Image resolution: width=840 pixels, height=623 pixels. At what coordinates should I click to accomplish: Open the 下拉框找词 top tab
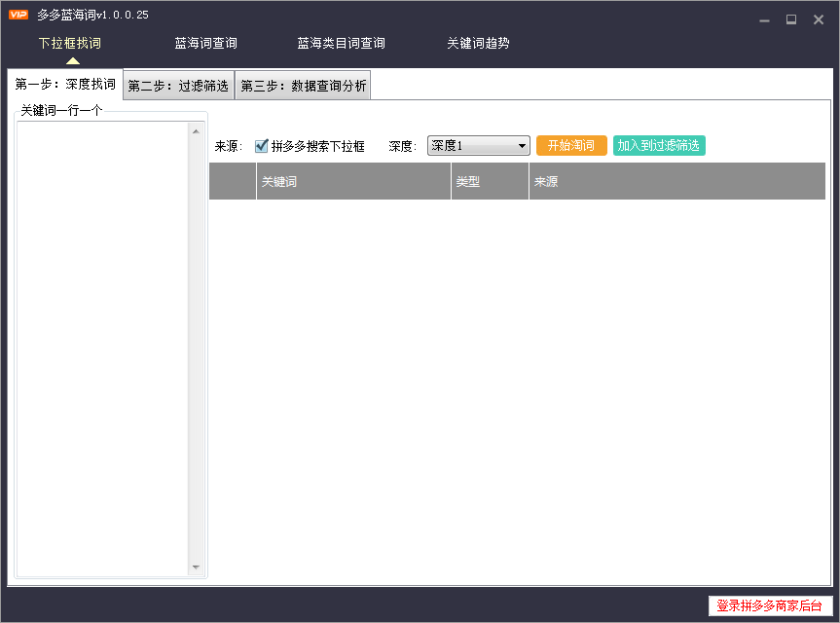point(70,43)
